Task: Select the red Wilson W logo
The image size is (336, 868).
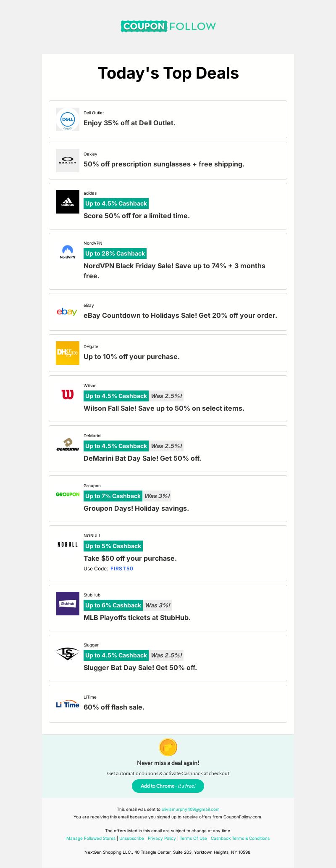Action: pyautogui.click(x=68, y=394)
